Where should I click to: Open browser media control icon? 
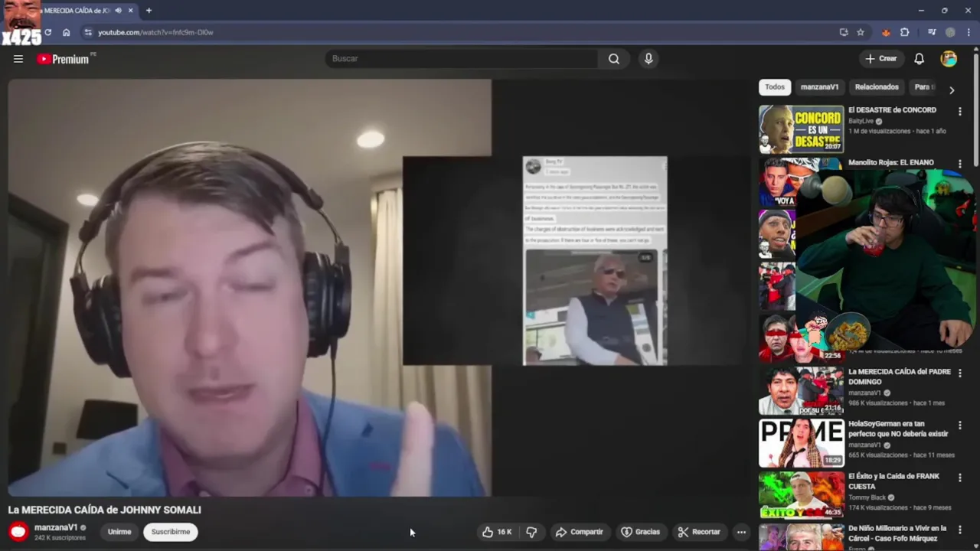coord(932,32)
